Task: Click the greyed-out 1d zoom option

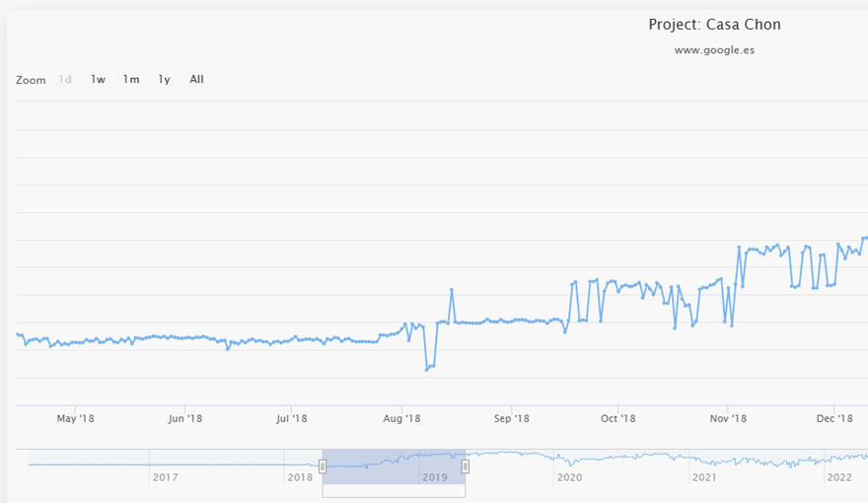Action: [x=65, y=80]
